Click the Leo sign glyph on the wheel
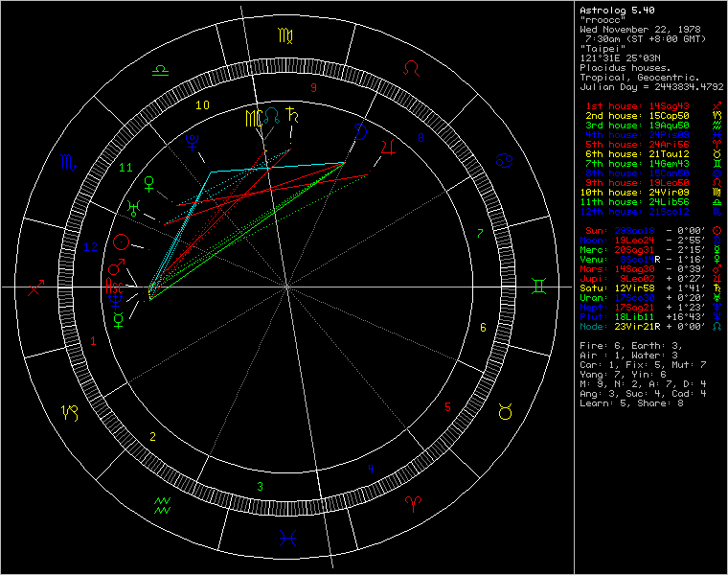The height and width of the screenshot is (575, 728). click(x=411, y=69)
